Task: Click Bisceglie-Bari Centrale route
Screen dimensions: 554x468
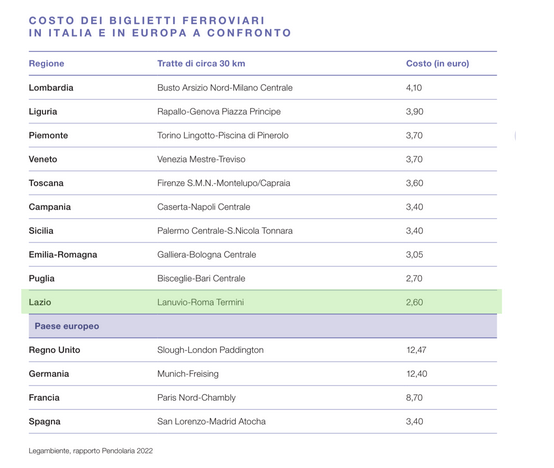Action: [201, 278]
